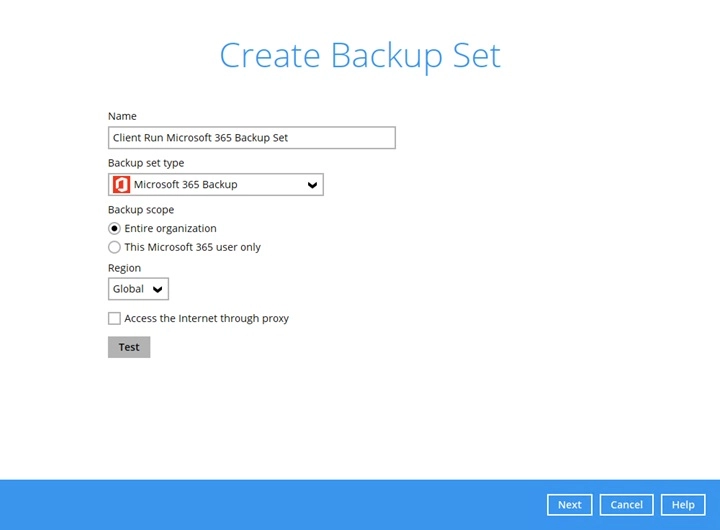This screenshot has width=720, height=530.
Task: Click inside the Name text field
Action: tap(251, 138)
